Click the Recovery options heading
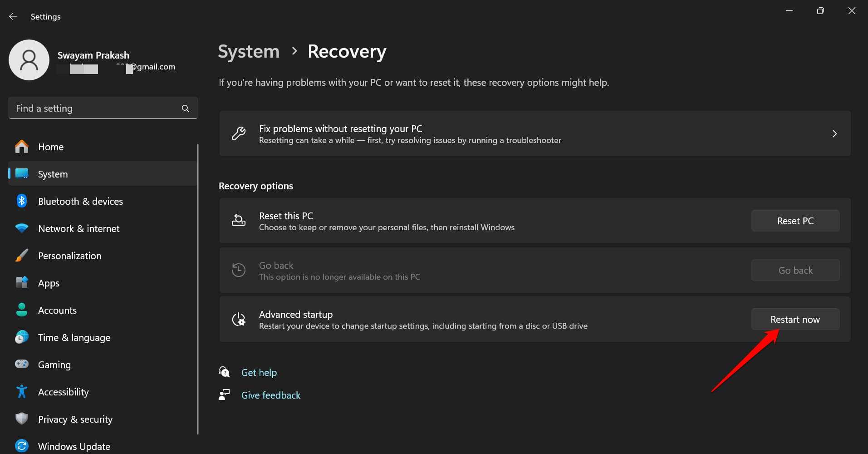Screen dimensions: 868x454 coord(256,186)
